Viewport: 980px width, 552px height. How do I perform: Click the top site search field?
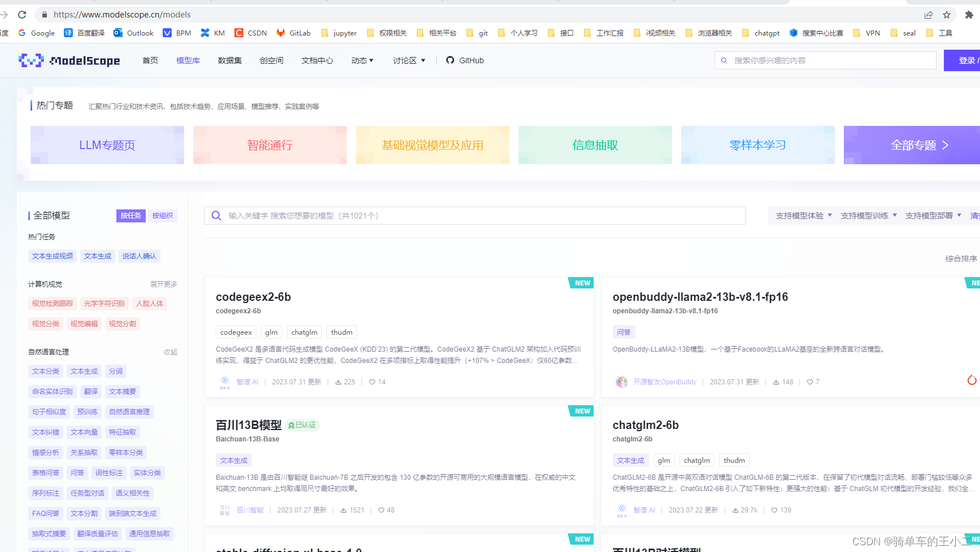click(x=825, y=60)
